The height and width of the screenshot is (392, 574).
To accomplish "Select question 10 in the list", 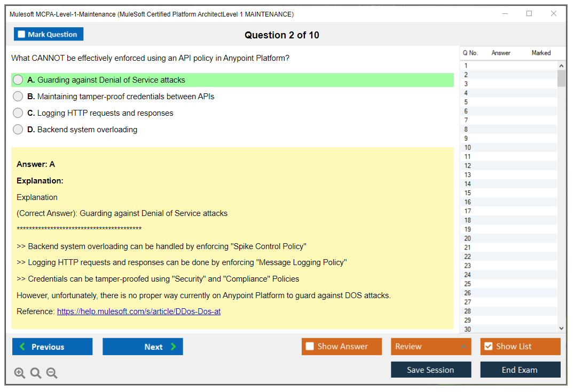I will (x=468, y=148).
